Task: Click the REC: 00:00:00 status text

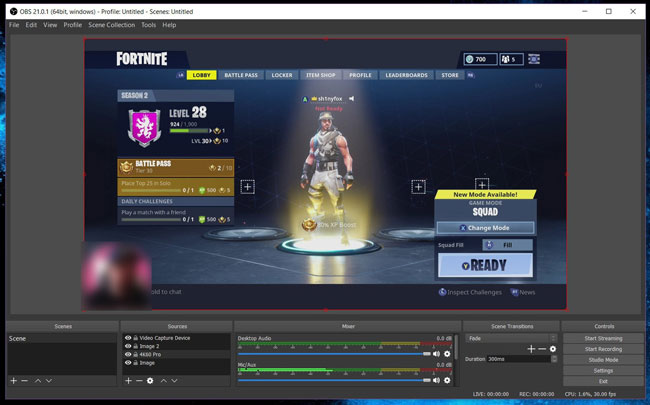Action: (x=536, y=394)
